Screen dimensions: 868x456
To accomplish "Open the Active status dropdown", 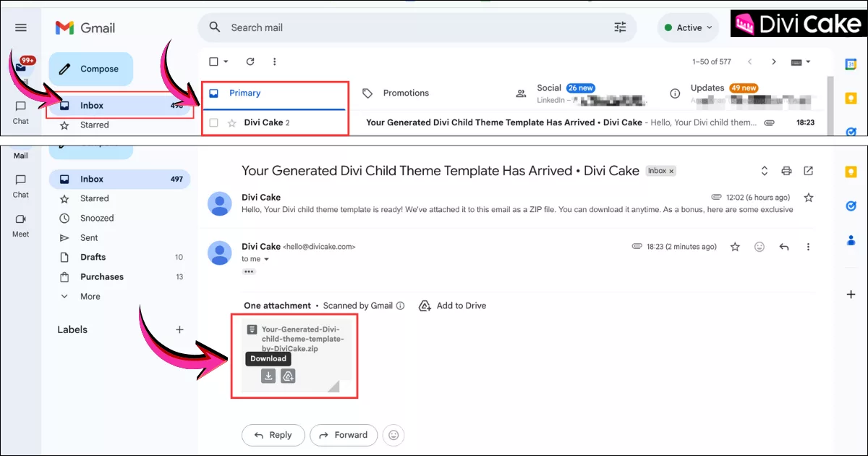I will tap(688, 28).
